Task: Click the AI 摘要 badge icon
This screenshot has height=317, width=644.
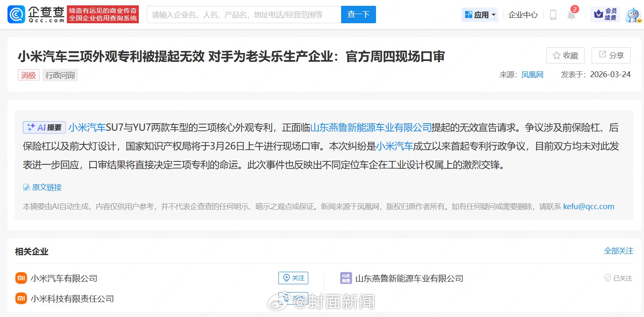Action: (44, 127)
